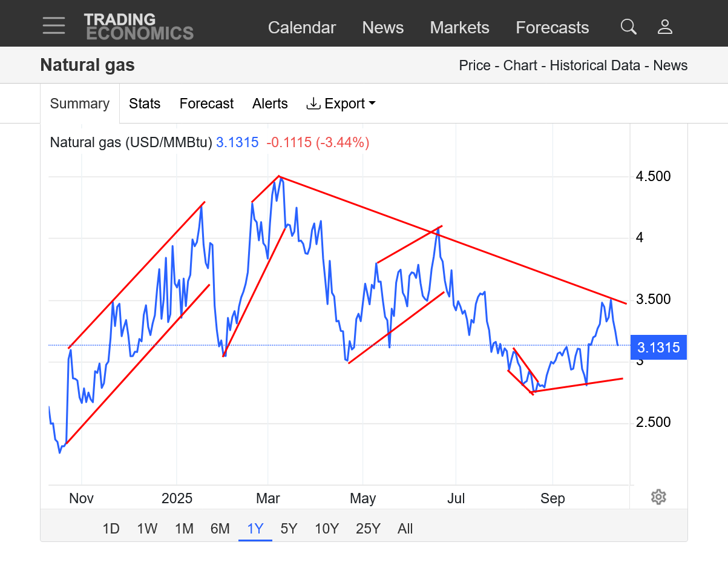Open Forecasts in top navigation
728x565 pixels.
click(552, 28)
